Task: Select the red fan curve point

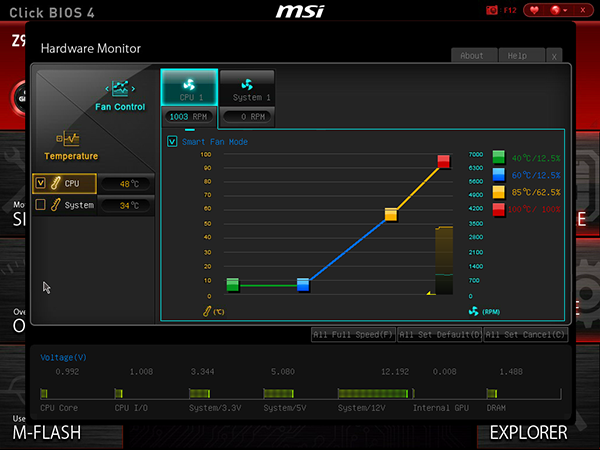Action: click(x=443, y=161)
